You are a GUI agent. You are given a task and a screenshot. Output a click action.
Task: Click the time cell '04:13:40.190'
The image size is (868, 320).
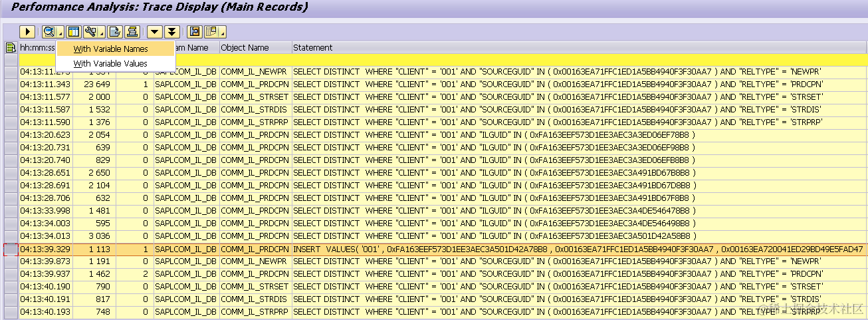[45, 287]
